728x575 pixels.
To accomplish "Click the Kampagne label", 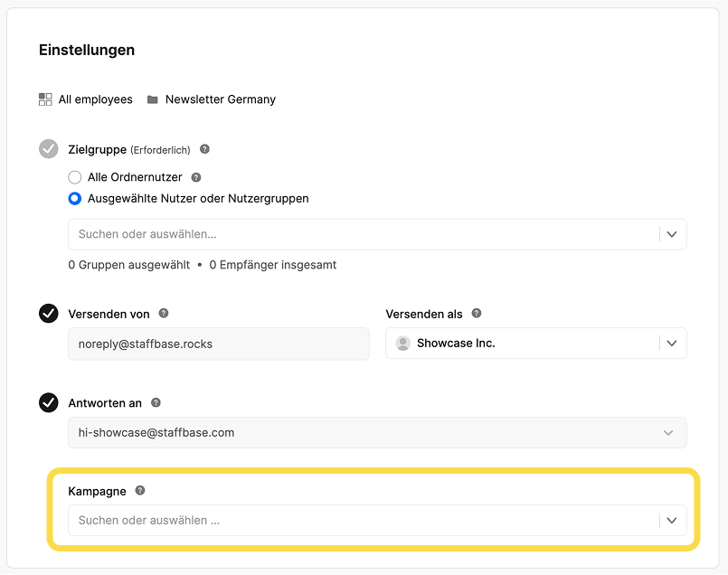I will [97, 492].
